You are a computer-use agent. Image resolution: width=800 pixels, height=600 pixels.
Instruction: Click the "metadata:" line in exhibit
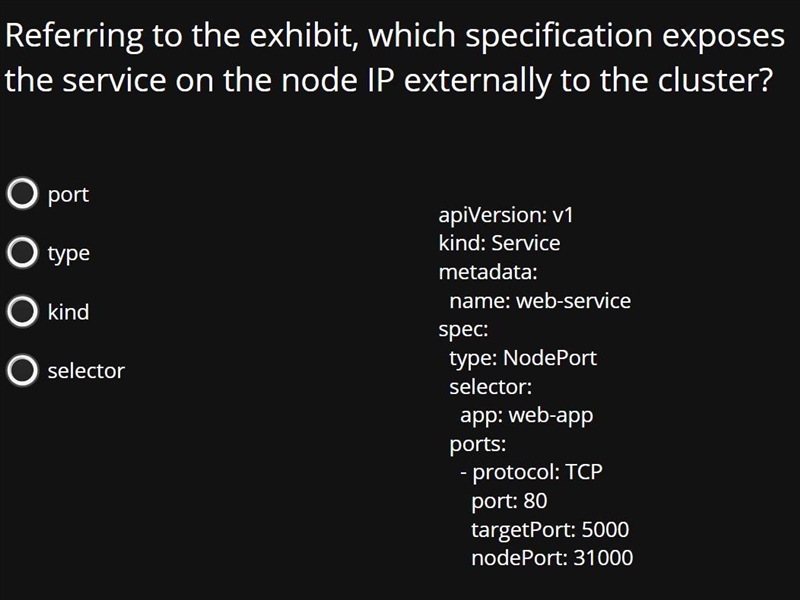click(x=488, y=272)
